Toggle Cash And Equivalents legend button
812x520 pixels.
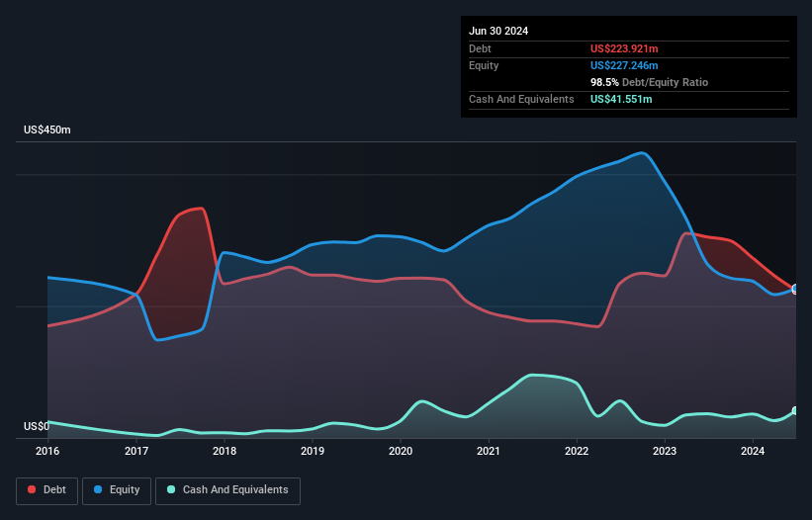tap(227, 490)
